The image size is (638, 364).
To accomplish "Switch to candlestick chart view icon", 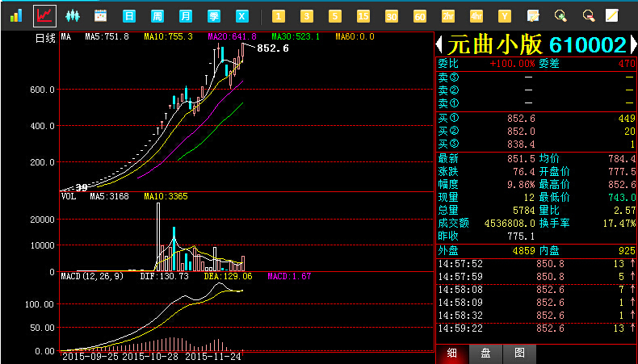I will [x=73, y=15].
